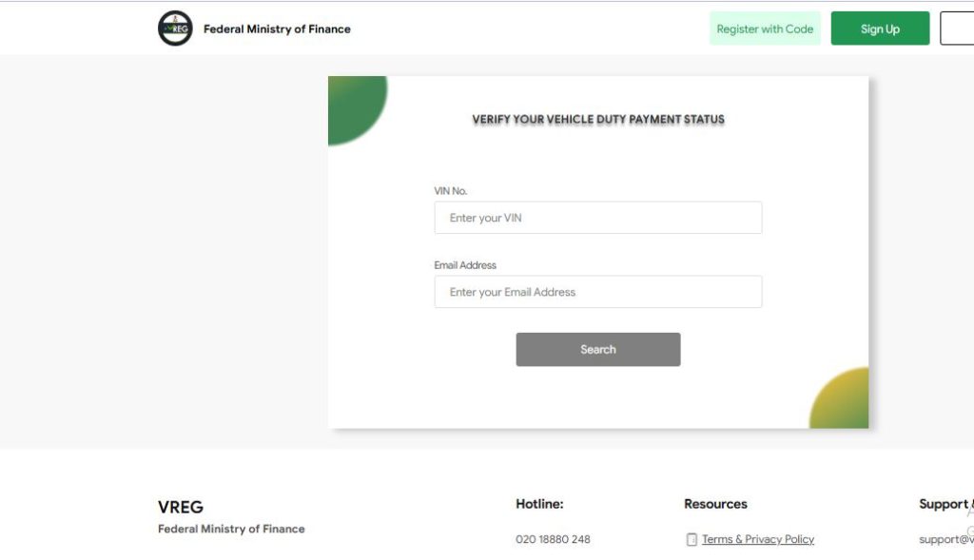
Task: Click the Verify Your Vehicle Duty Payment Status heading
Action: 598,119
